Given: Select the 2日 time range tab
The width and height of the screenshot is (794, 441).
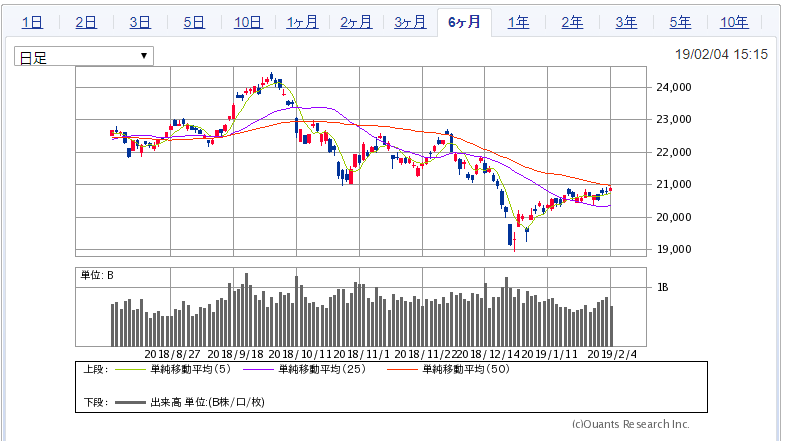Looking at the screenshot, I should point(86,22).
